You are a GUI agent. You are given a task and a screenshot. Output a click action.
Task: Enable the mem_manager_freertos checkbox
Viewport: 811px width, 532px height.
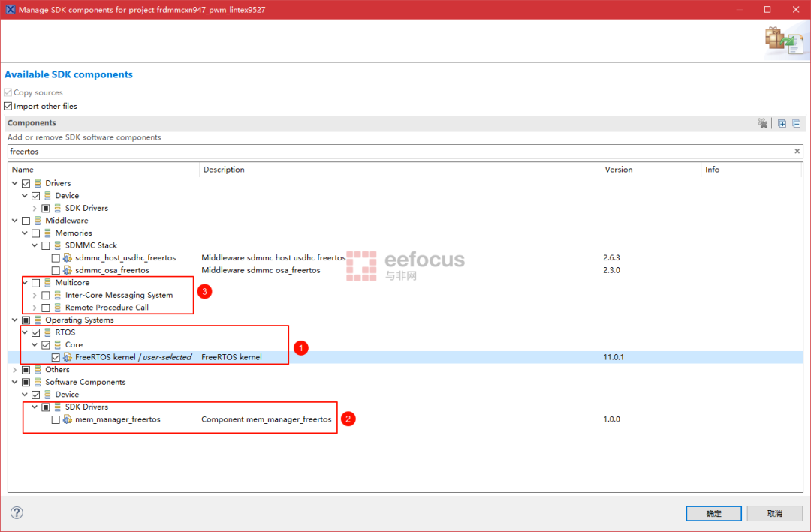[x=56, y=419]
